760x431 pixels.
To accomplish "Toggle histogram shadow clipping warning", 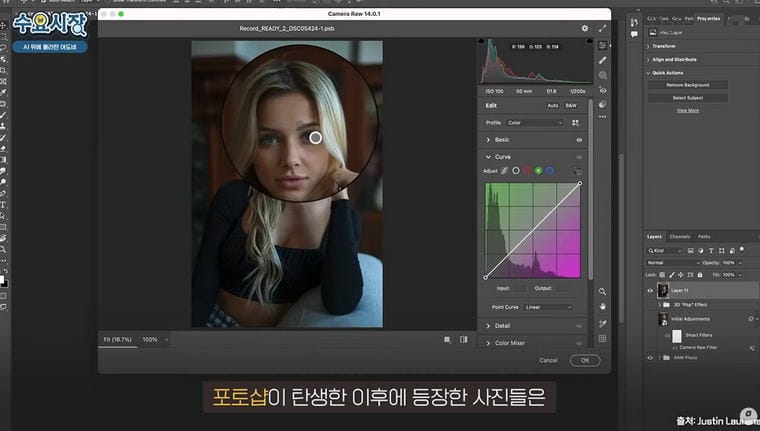I will 481,41.
